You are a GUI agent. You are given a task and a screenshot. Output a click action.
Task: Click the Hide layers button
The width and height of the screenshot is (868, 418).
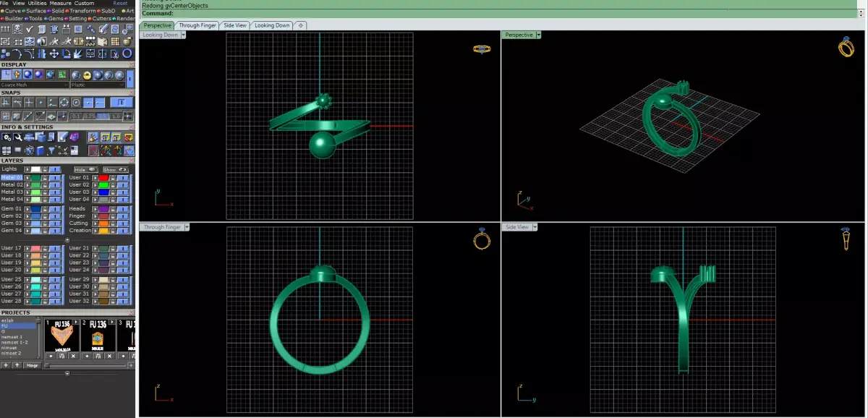click(x=85, y=169)
